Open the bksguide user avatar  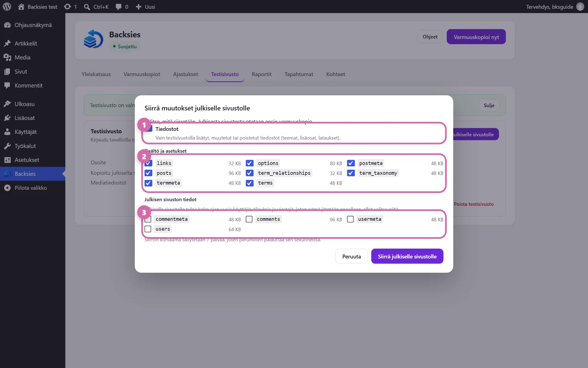click(580, 7)
